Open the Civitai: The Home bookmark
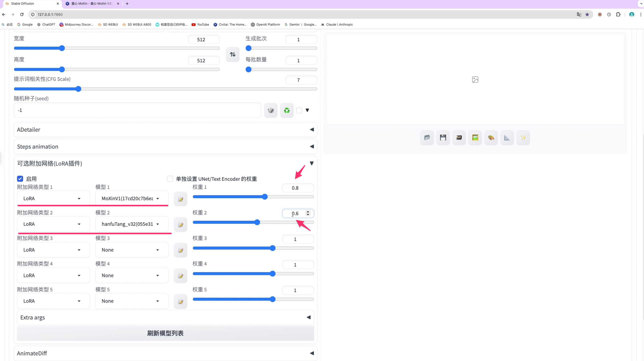 tap(230, 25)
